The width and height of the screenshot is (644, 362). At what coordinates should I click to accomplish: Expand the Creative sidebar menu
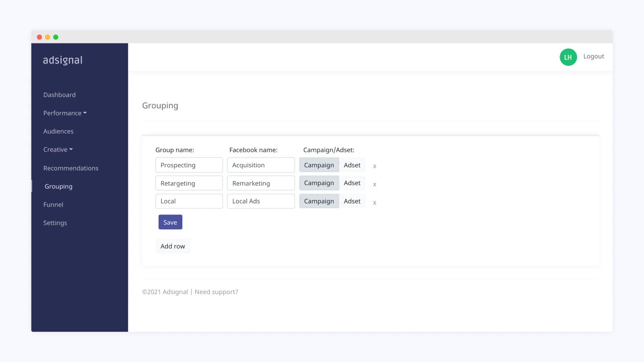tap(58, 150)
